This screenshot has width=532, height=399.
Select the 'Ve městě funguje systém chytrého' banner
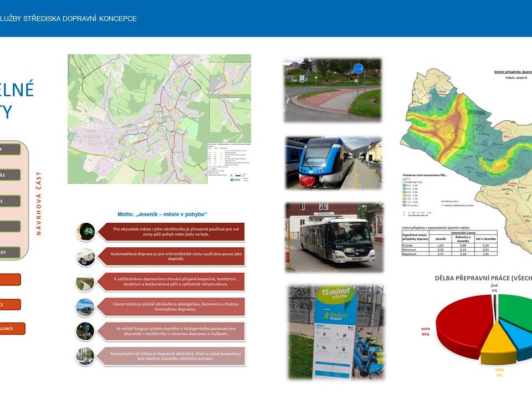(x=171, y=331)
